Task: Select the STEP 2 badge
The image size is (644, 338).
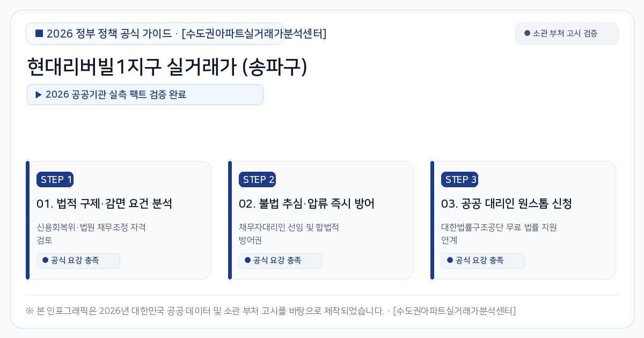Action: (257, 180)
